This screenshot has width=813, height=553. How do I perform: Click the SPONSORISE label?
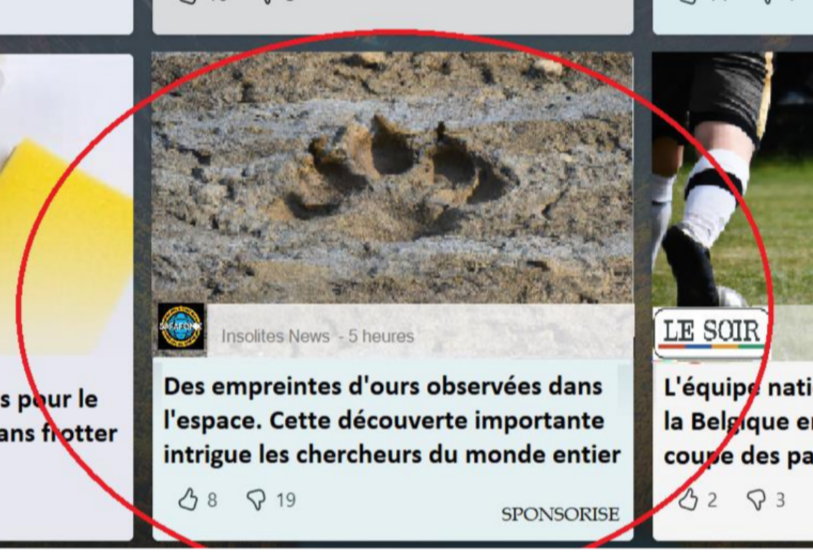tap(560, 514)
